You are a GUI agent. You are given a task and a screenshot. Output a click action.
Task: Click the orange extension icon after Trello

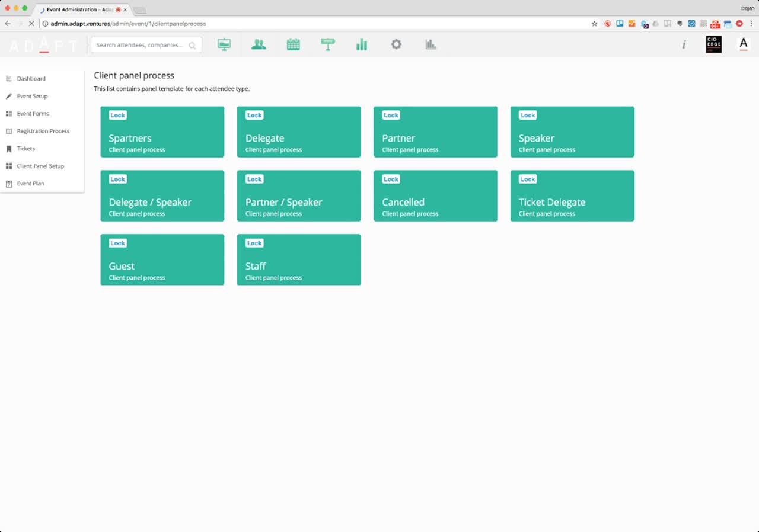pyautogui.click(x=632, y=24)
